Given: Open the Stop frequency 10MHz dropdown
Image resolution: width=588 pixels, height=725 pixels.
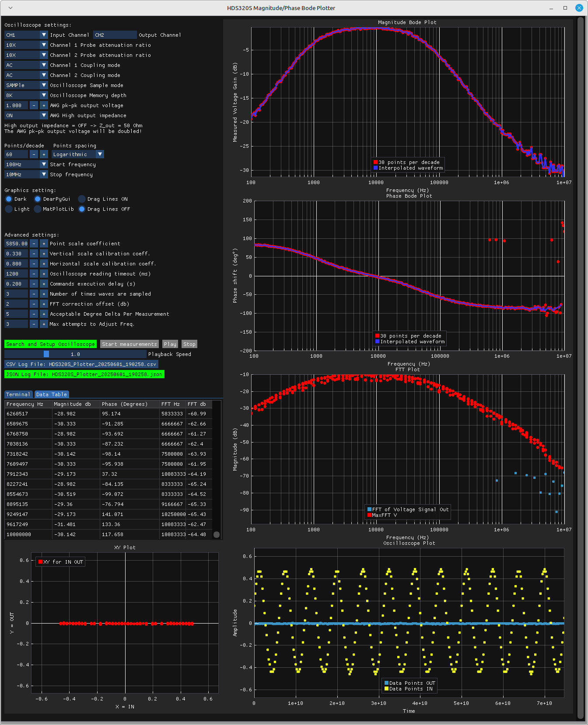Looking at the screenshot, I should coord(26,174).
